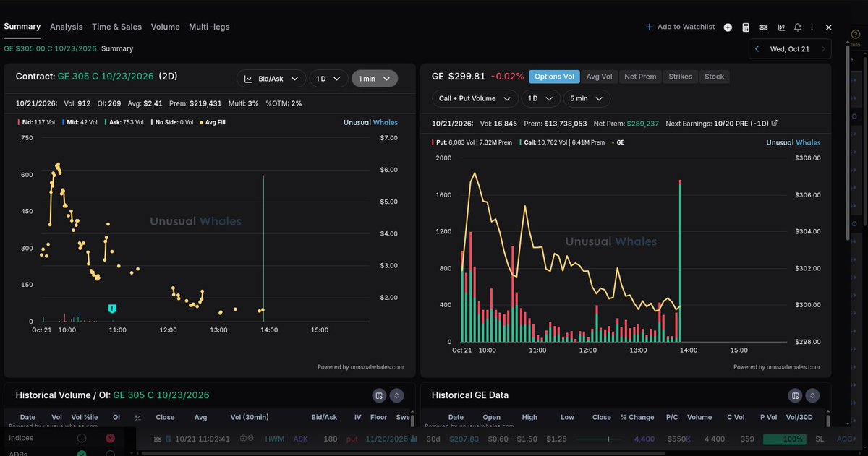Click the waves flow icon in top toolbar
Image resolution: width=868 pixels, height=456 pixels.
(764, 27)
